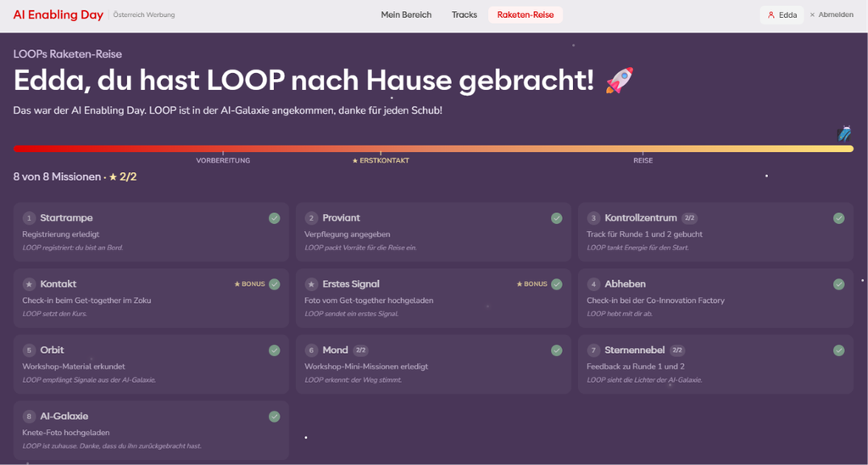Click the number 6 badge on Mond

click(311, 350)
